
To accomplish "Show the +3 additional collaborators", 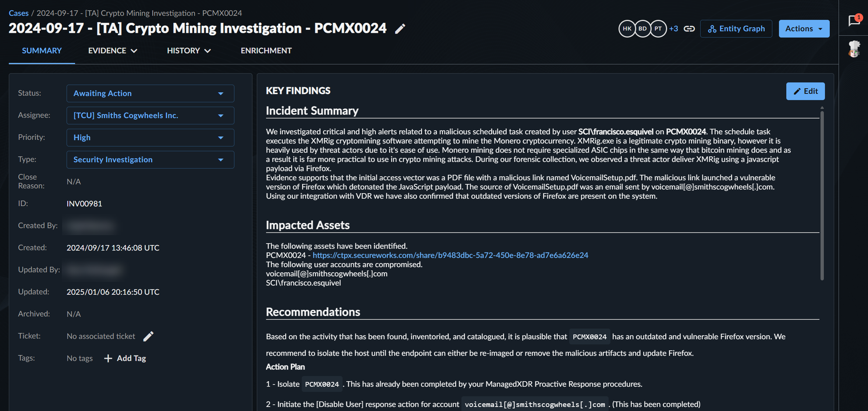I will click(x=673, y=29).
